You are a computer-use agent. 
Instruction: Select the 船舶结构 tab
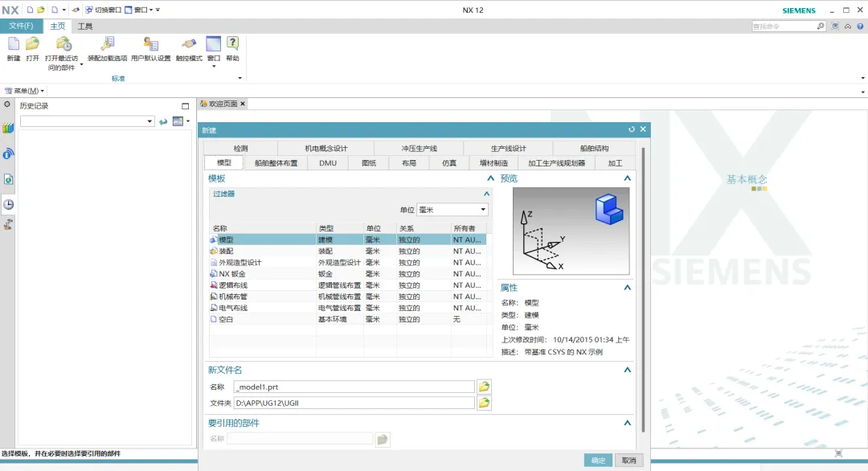click(595, 149)
